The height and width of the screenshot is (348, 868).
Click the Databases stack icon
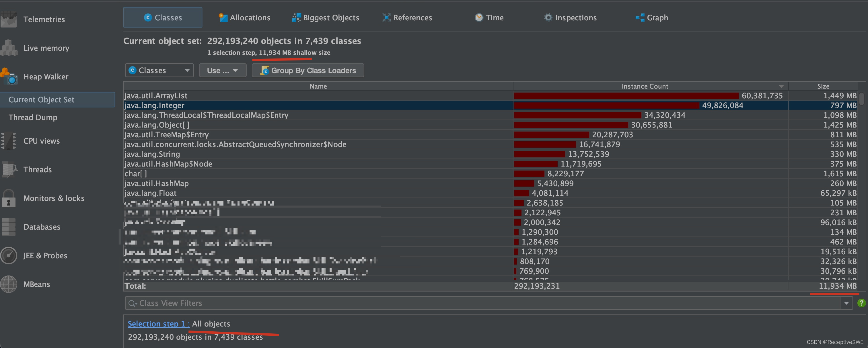click(8, 227)
